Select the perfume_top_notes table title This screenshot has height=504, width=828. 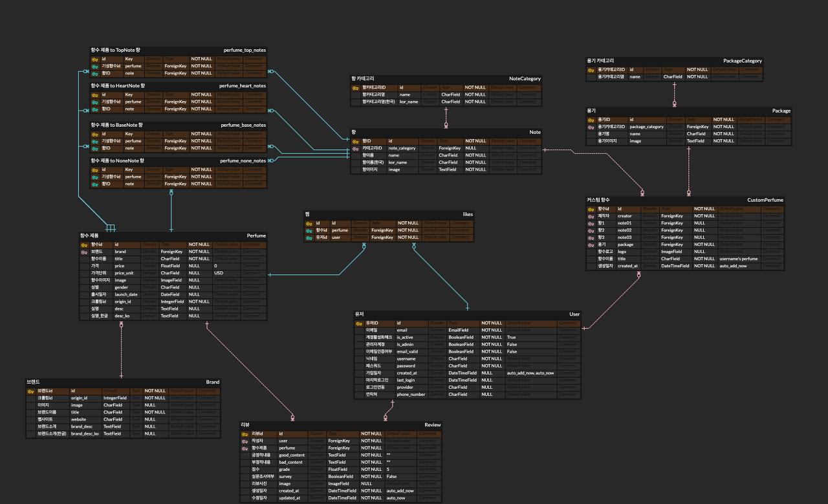(x=245, y=50)
